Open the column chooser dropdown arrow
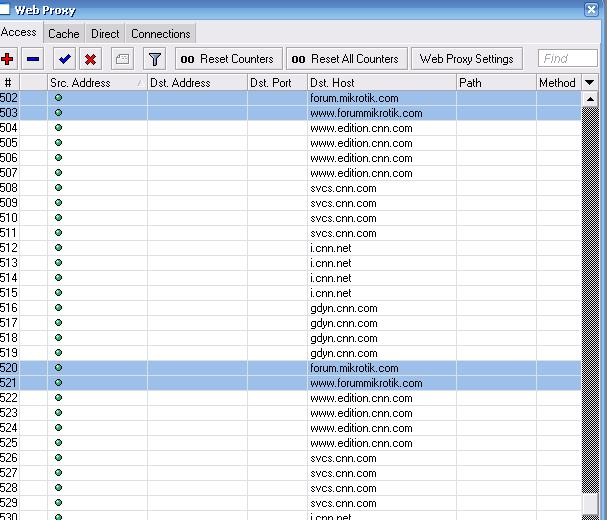 (589, 82)
